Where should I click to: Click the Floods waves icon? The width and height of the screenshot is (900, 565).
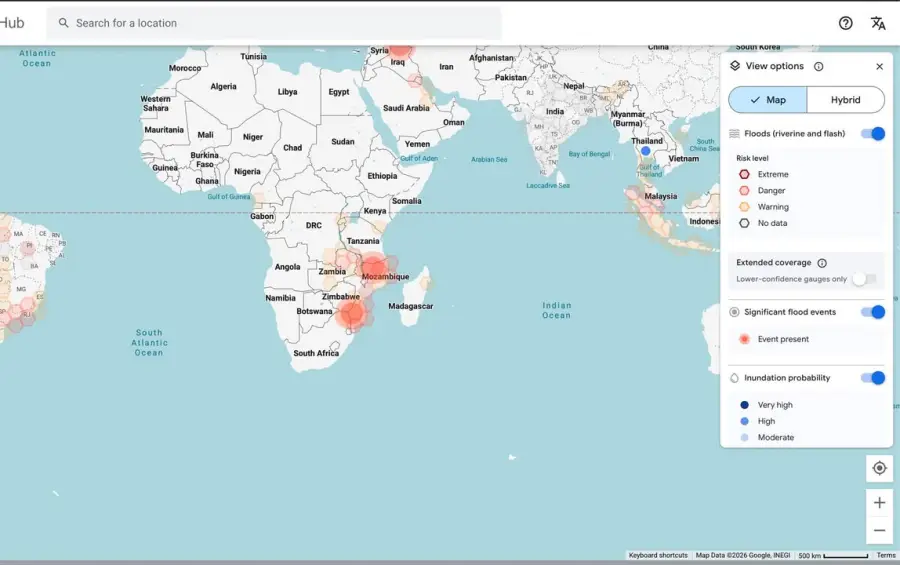point(734,134)
